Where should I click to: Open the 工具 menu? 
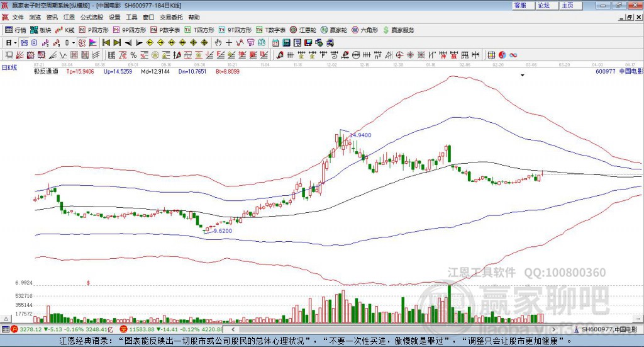(131, 17)
